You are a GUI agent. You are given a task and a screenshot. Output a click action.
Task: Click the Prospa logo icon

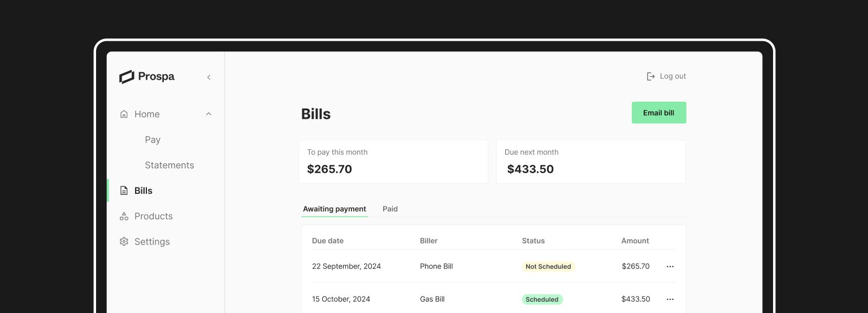click(x=127, y=77)
